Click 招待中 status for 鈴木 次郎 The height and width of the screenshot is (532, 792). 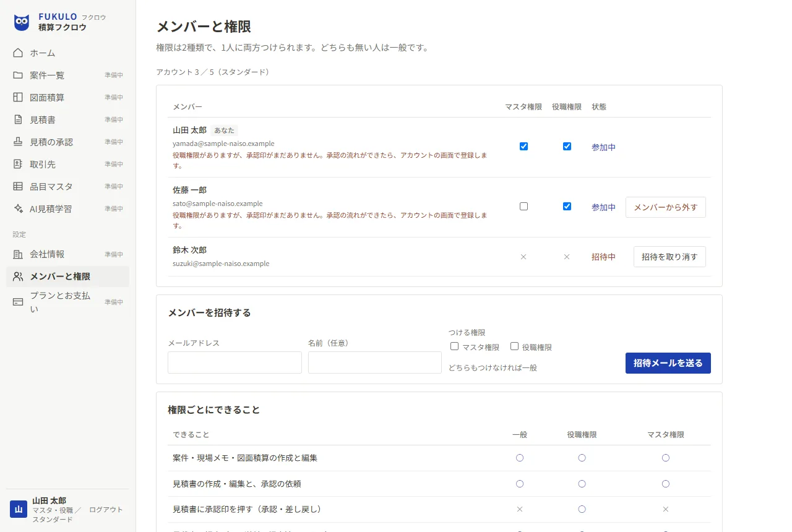tap(603, 257)
